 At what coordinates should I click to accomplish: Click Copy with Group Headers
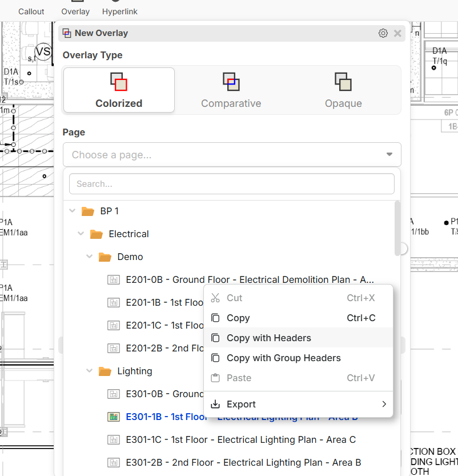coord(283,358)
